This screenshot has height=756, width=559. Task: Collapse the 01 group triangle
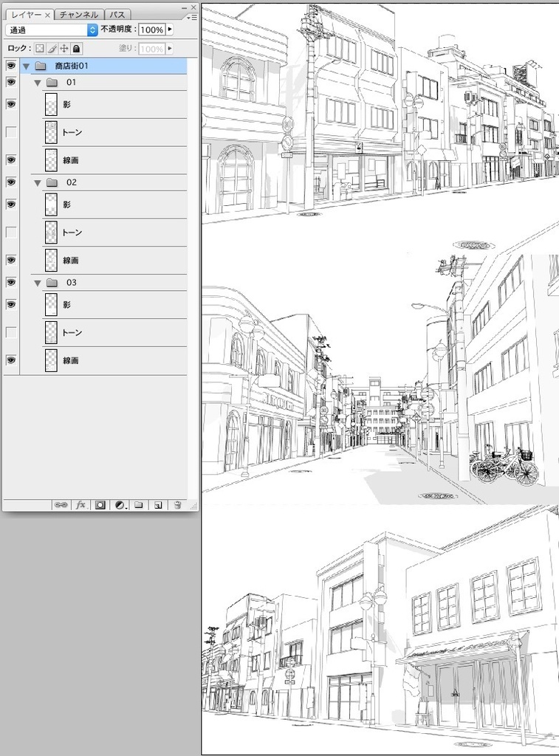38,83
